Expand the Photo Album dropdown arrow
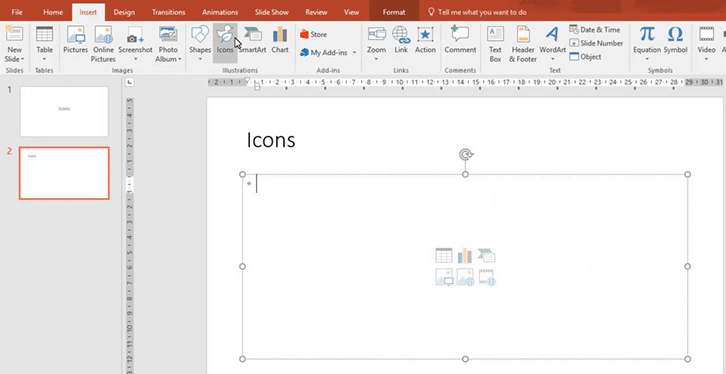Viewport: 726px width, 374px height. tap(180, 59)
